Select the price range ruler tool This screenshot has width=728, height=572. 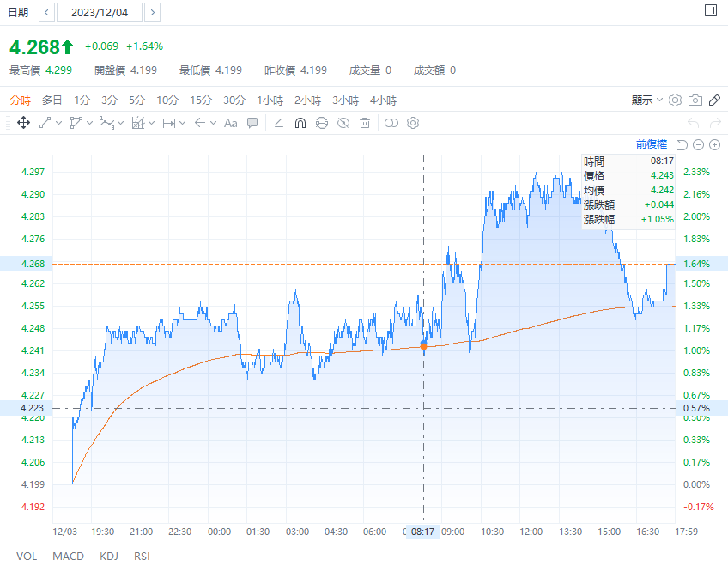(169, 123)
